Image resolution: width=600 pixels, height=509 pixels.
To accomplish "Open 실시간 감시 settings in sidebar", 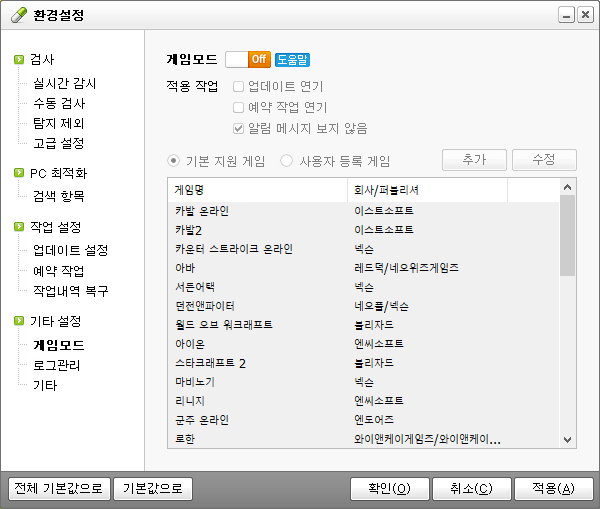I will point(64,83).
